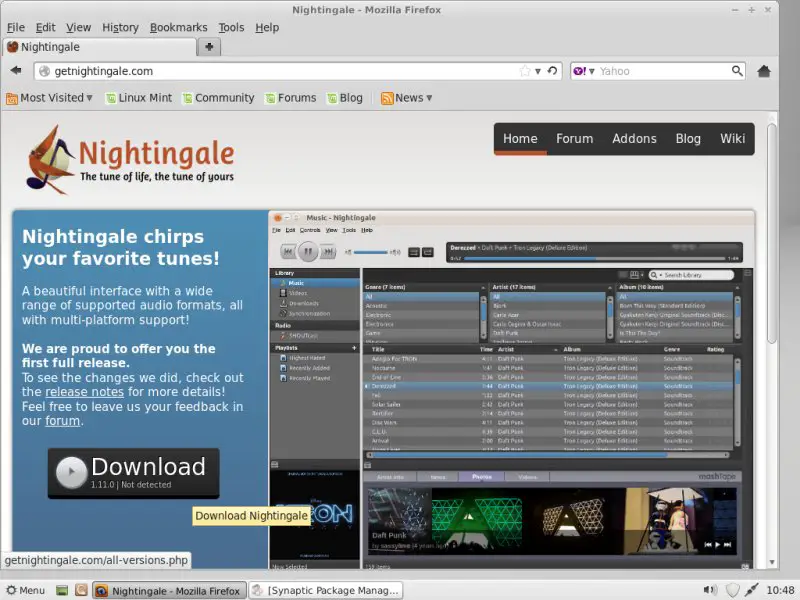This screenshot has height=600, width=800.
Task: Click the Linux Mint Menu gear icon
Action: 11,590
